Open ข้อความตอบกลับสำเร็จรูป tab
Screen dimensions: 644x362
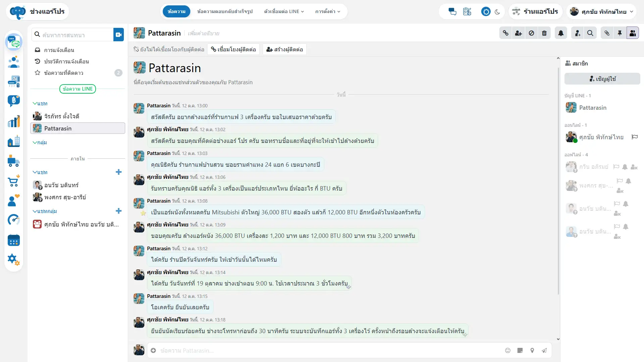point(225,11)
